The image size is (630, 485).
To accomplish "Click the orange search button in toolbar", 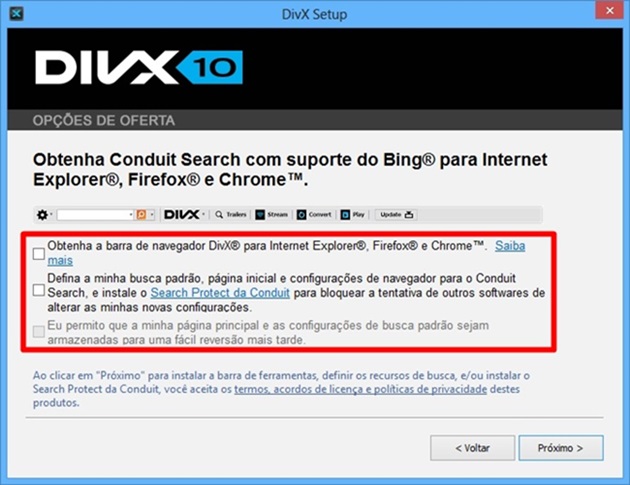I will 141,215.
